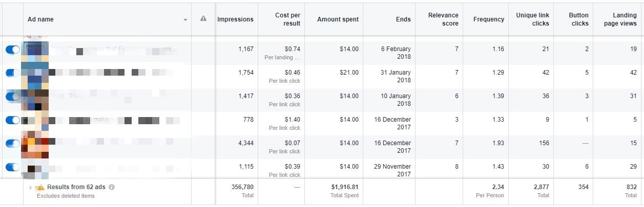Click the Frequency column header
The image size is (644, 207).
pyautogui.click(x=489, y=19)
